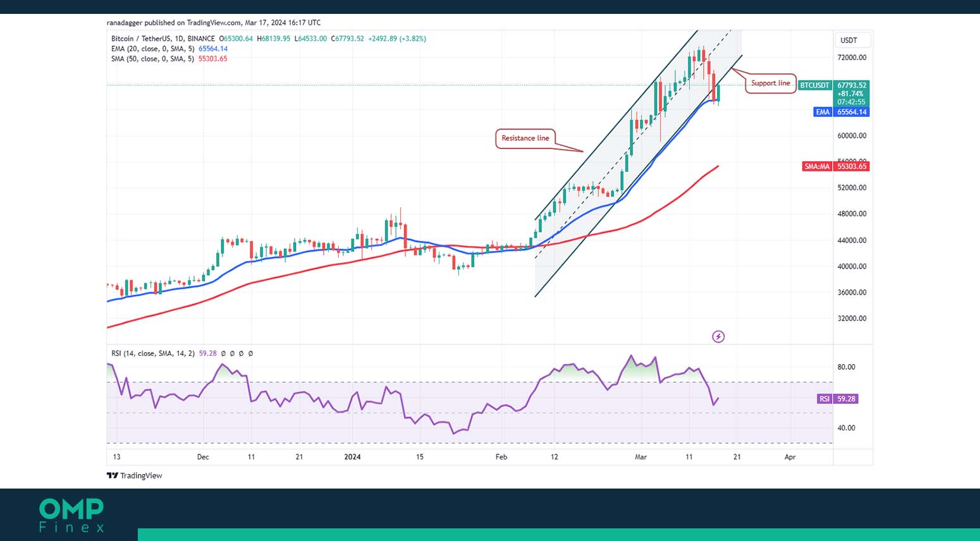Viewport: 980px width, 541px height.
Task: Click the 36000.00 price axis label
Action: click(852, 293)
